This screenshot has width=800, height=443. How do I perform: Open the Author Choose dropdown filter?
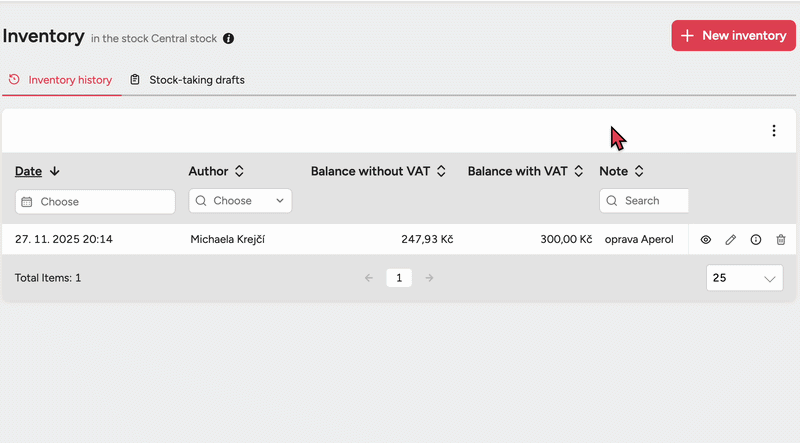tap(240, 201)
